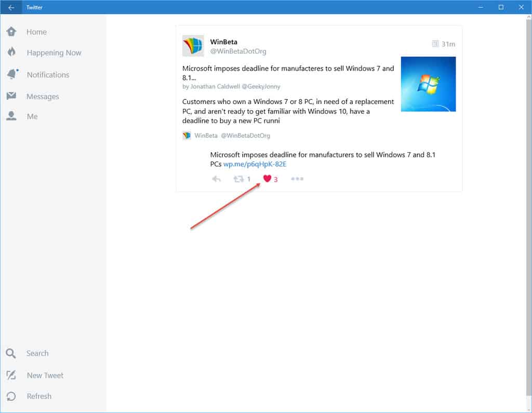Open the three-dot more options menu
The image size is (532, 413).
tap(297, 179)
